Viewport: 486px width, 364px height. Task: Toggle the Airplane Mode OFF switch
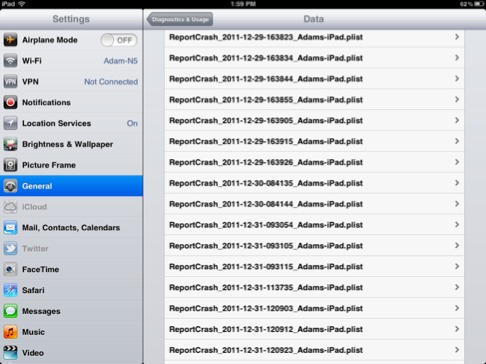(119, 40)
